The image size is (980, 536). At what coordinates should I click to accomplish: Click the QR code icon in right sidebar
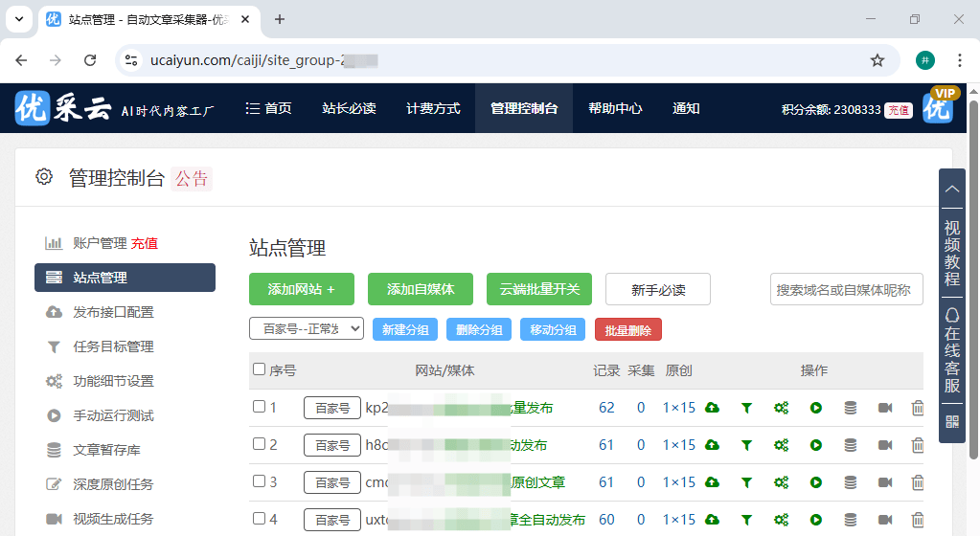tap(951, 421)
